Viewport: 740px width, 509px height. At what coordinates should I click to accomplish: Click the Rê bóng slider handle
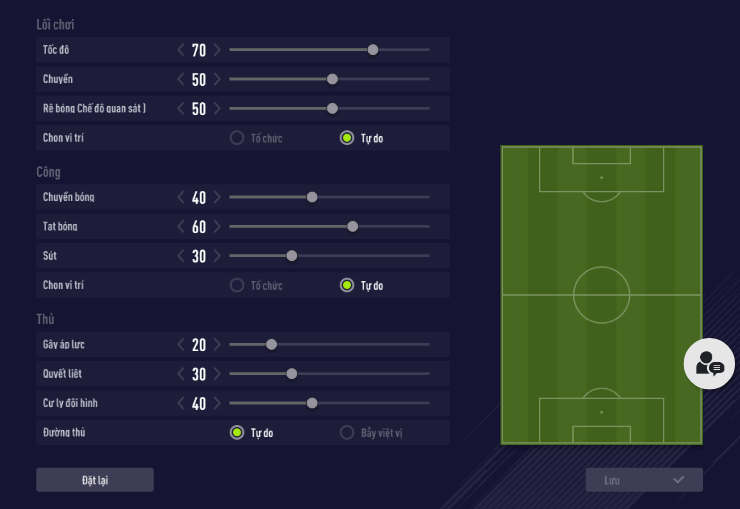pos(332,109)
